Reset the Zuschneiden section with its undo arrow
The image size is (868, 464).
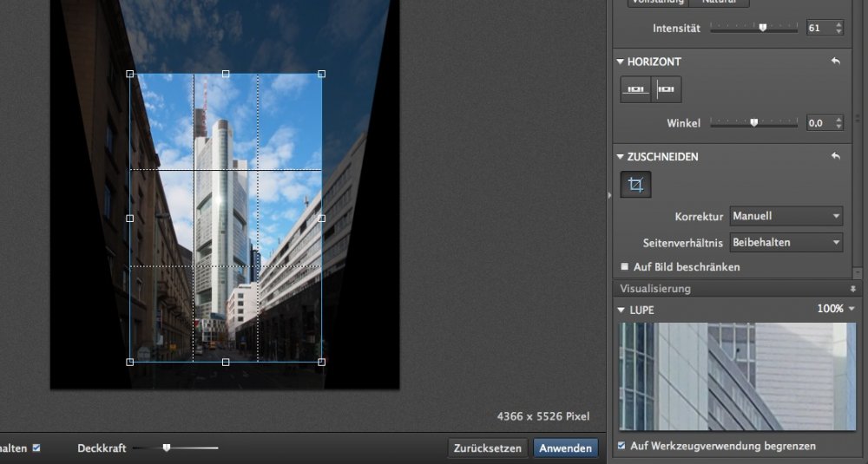(835, 157)
